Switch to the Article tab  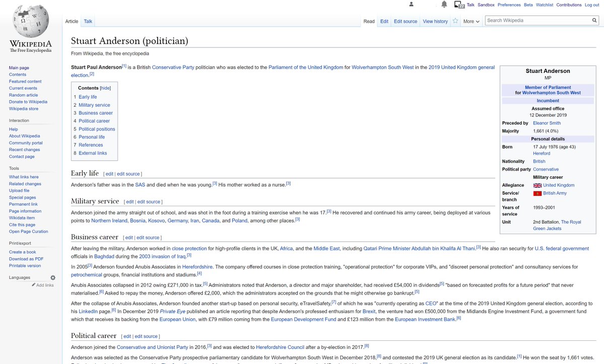71,21
